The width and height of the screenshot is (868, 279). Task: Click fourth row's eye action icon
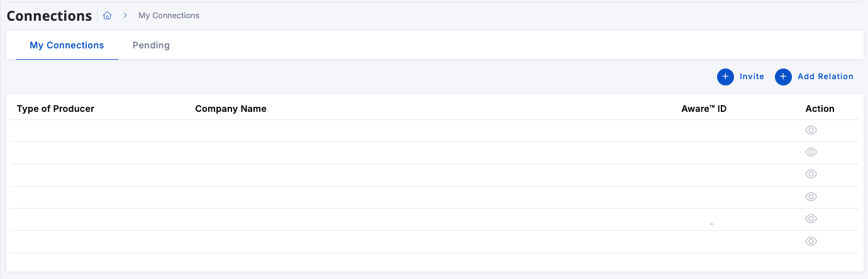[811, 197]
